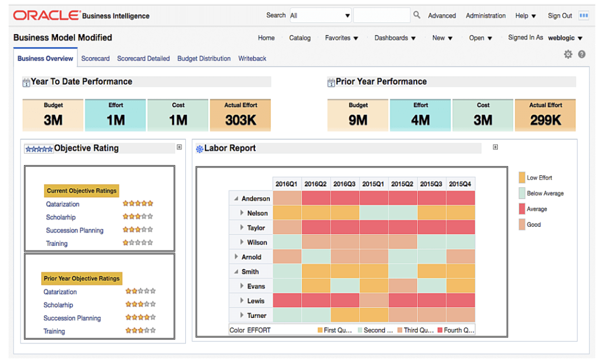Click the Average legend swatch
This screenshot has height=364, width=601.
pyautogui.click(x=522, y=209)
